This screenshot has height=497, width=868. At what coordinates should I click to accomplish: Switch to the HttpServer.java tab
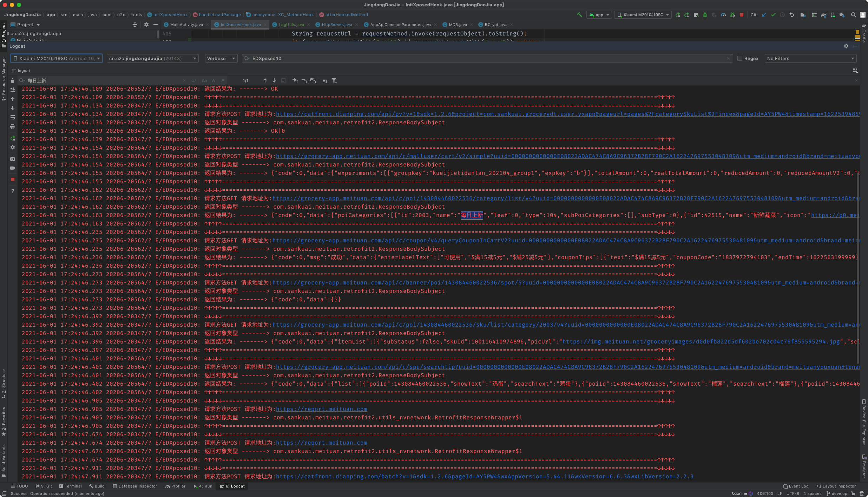pyautogui.click(x=337, y=25)
